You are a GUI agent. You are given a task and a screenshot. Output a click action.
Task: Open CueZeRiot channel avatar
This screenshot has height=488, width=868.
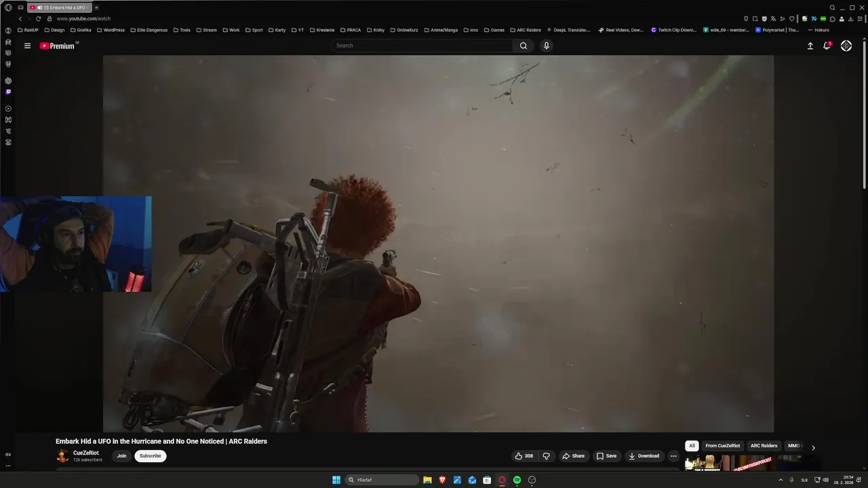pos(62,456)
